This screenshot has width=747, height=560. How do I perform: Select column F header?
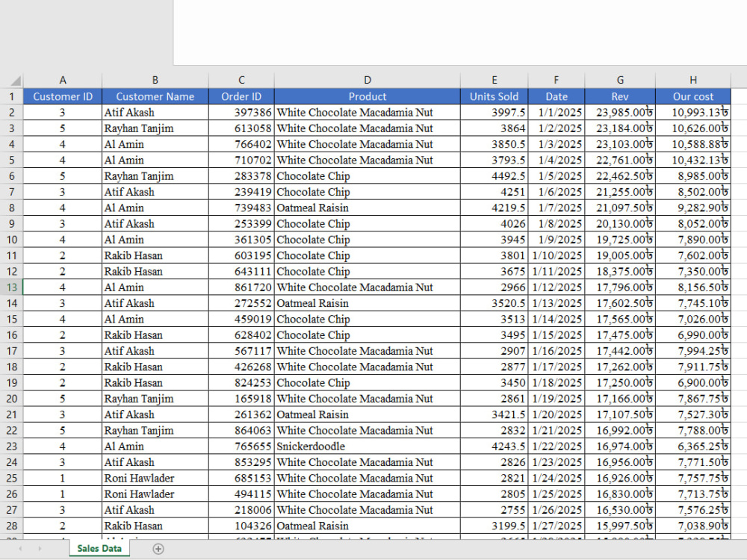coord(556,80)
